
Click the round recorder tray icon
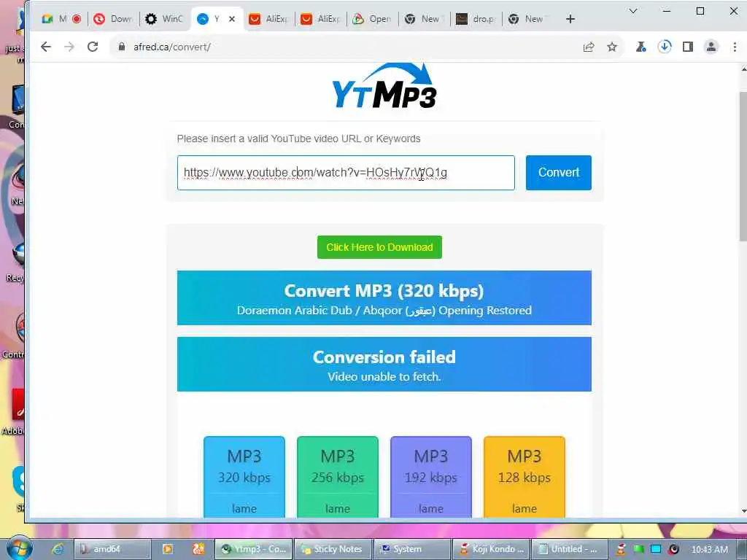point(673,549)
